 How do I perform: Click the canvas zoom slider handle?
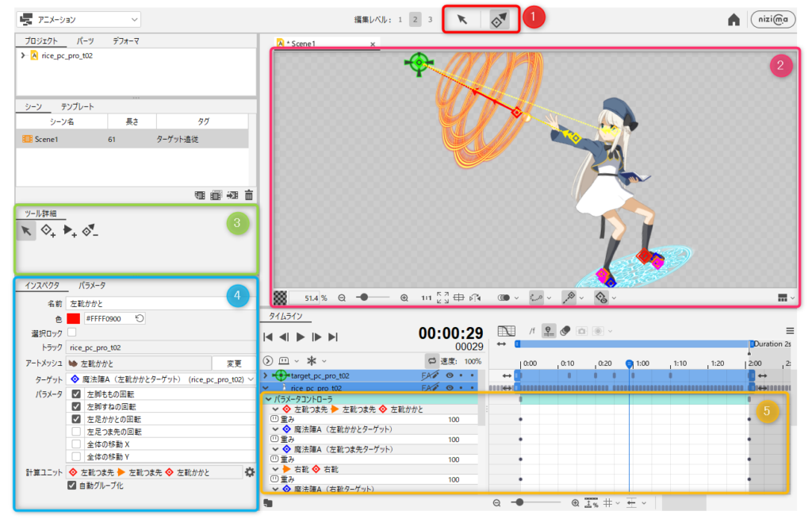click(x=364, y=298)
